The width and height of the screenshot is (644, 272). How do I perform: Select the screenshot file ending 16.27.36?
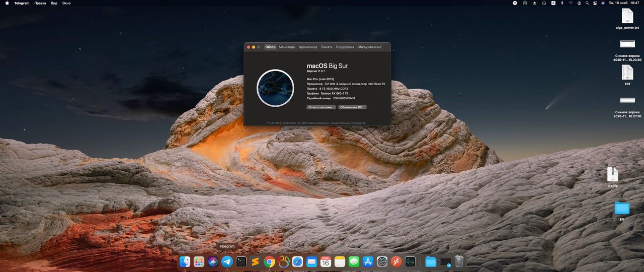627,106
